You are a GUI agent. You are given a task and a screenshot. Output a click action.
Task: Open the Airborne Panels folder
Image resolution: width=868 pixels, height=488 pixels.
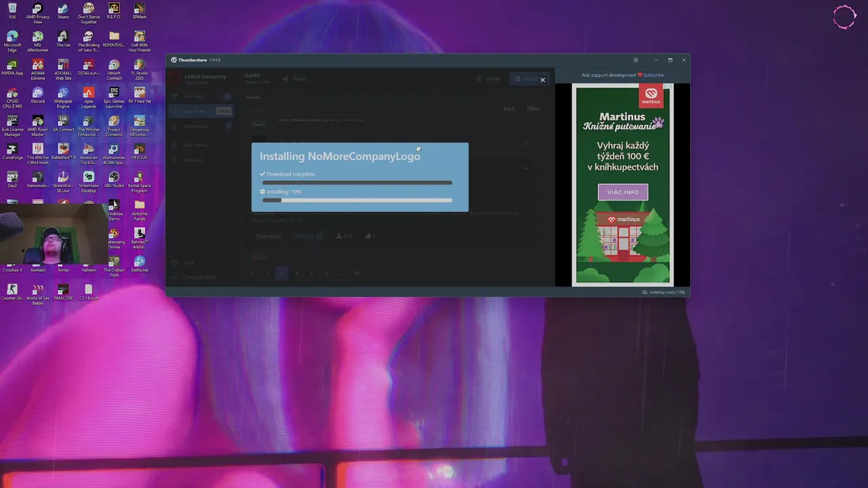pyautogui.click(x=140, y=210)
